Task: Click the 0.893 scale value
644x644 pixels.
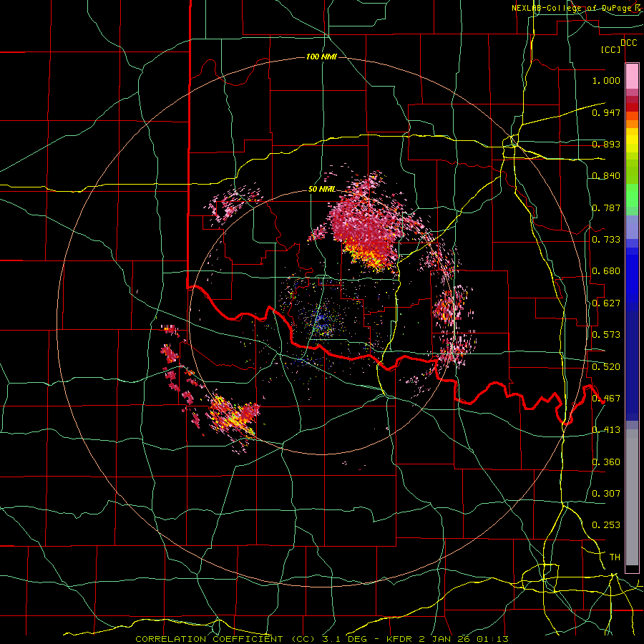Action: click(606, 144)
